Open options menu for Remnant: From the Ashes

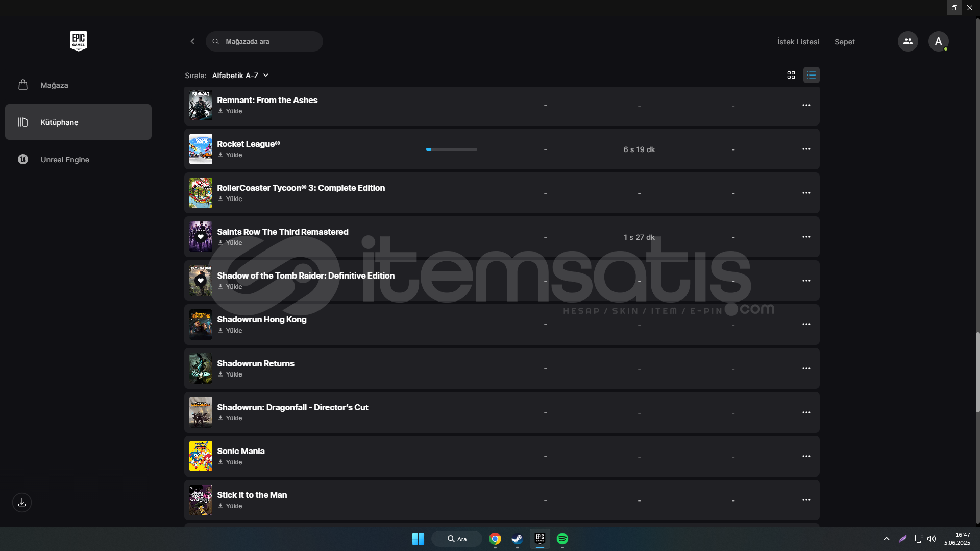(806, 105)
